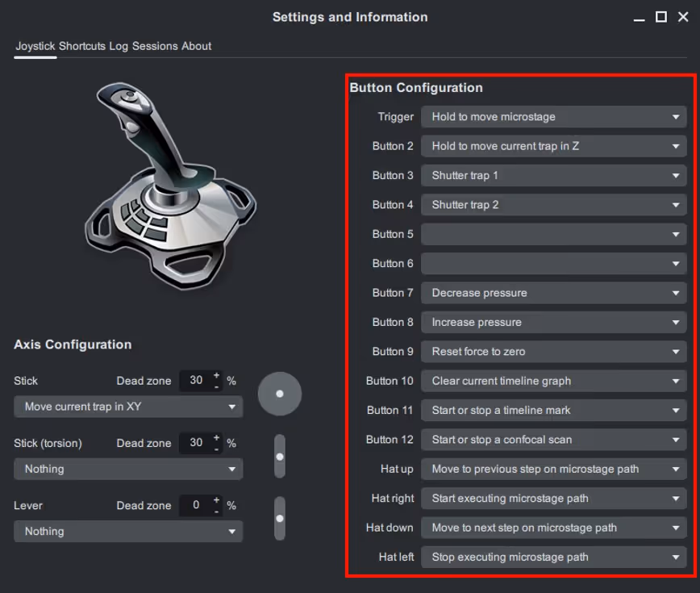The width and height of the screenshot is (700, 593).
Task: Click the Axis Configuration heading
Action: click(x=73, y=345)
